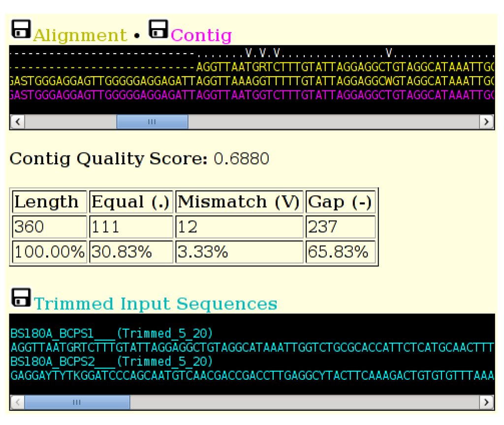Viewport: 504px width, 425px height.
Task: Click the left arrow of the alignment scrollbar
Action: coord(17,121)
